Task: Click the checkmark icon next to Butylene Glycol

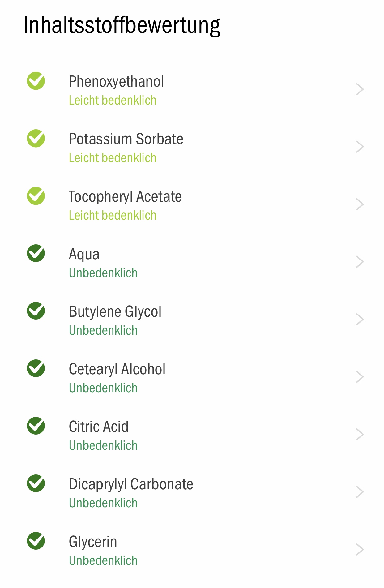Action: [x=36, y=311]
